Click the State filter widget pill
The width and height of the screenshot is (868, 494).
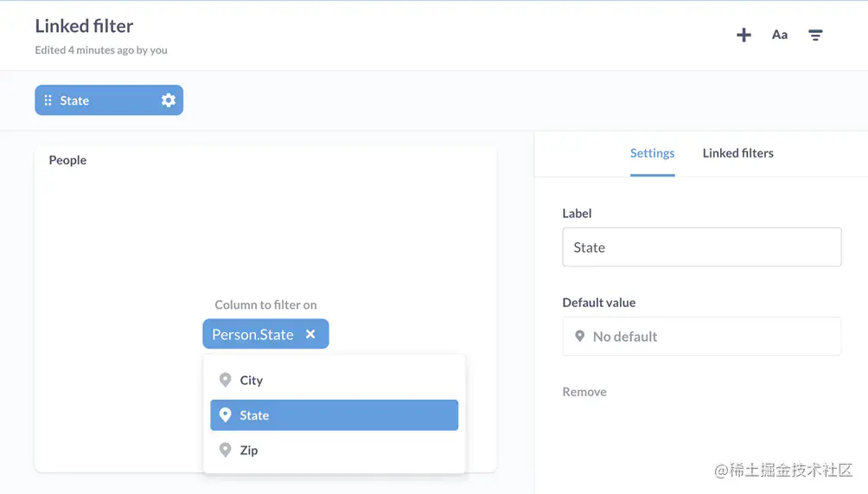[x=109, y=100]
